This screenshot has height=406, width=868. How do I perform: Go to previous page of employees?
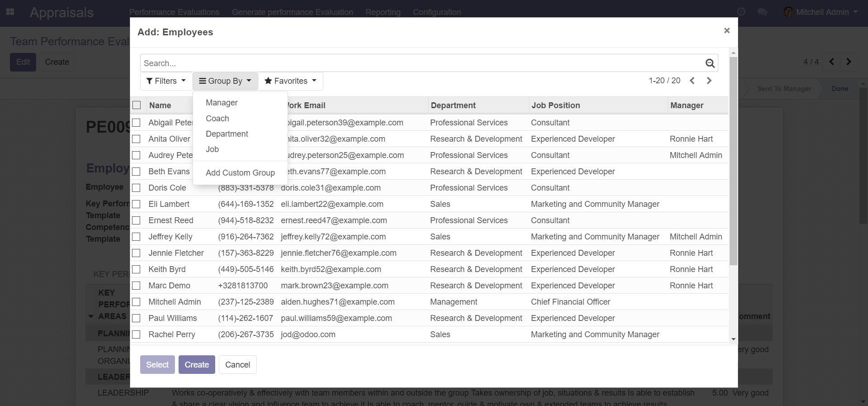click(692, 81)
